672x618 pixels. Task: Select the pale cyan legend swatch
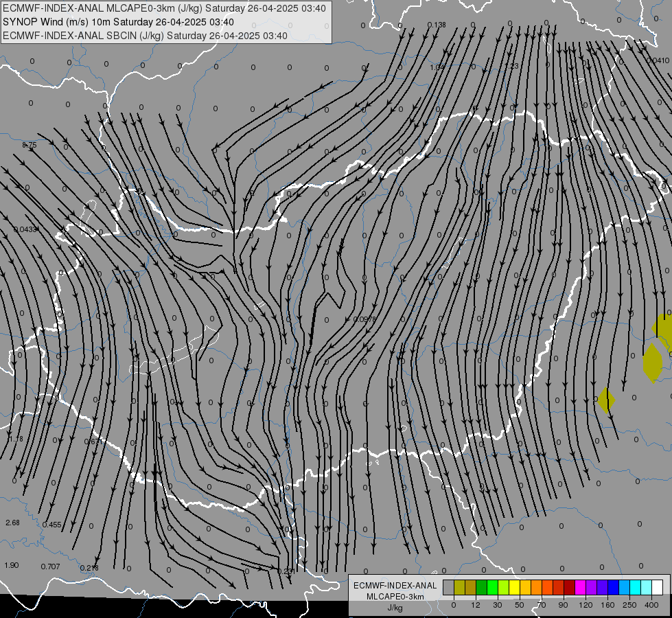click(647, 587)
